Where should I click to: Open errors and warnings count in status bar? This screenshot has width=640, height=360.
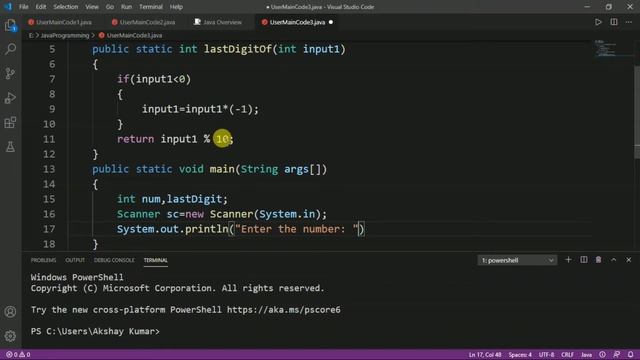point(18,355)
